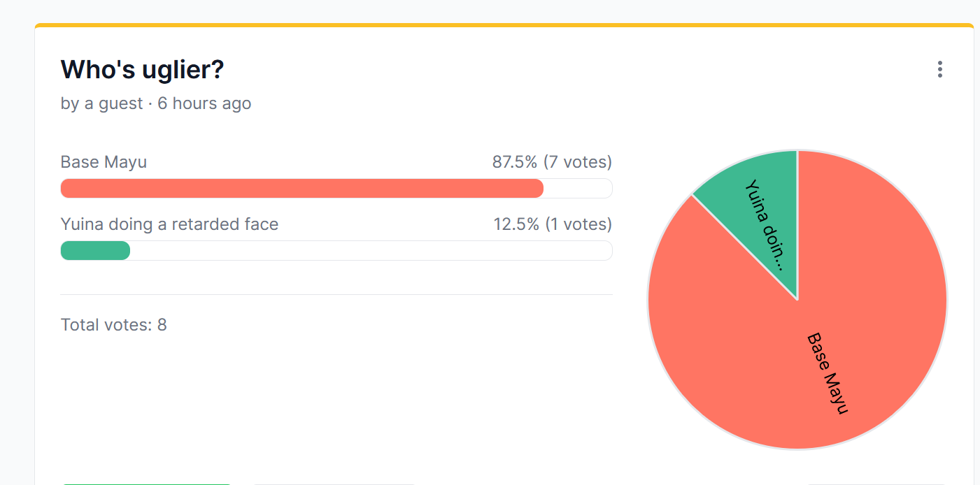The image size is (980, 485).
Task: Select the Yuina option label in results
Action: point(169,224)
